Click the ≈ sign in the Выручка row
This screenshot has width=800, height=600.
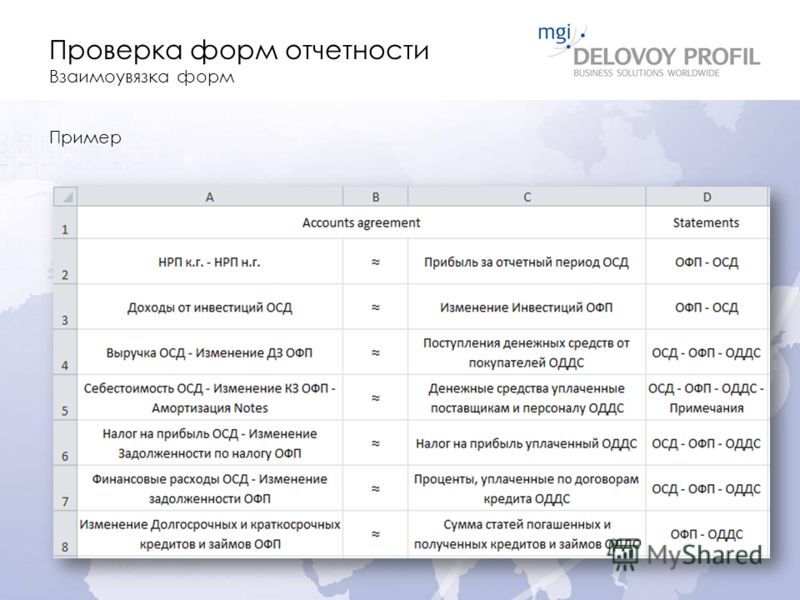click(376, 353)
